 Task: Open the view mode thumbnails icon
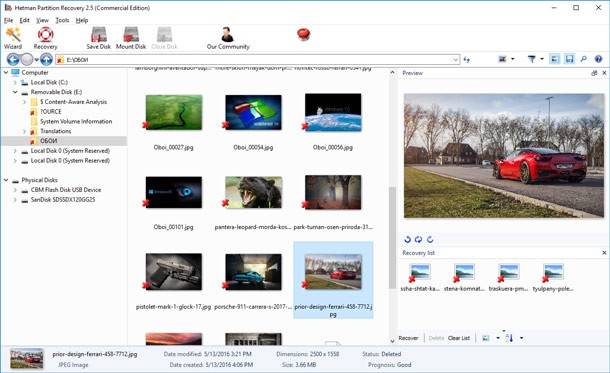coord(503,59)
